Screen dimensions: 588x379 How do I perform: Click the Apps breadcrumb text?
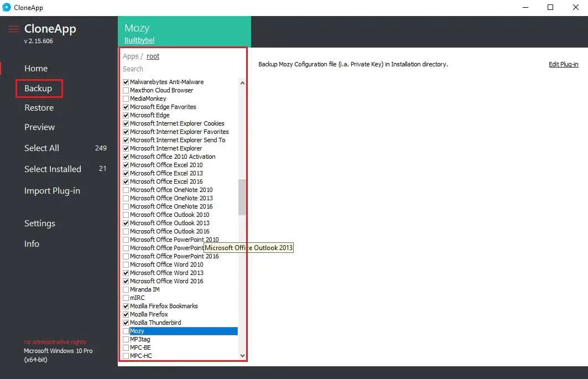point(131,56)
